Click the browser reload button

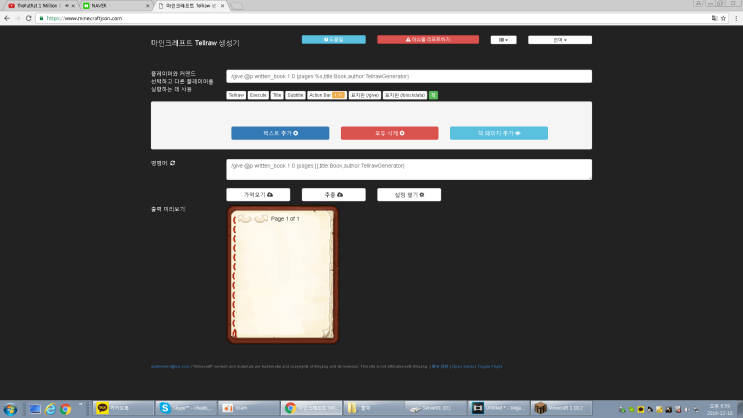click(x=28, y=18)
